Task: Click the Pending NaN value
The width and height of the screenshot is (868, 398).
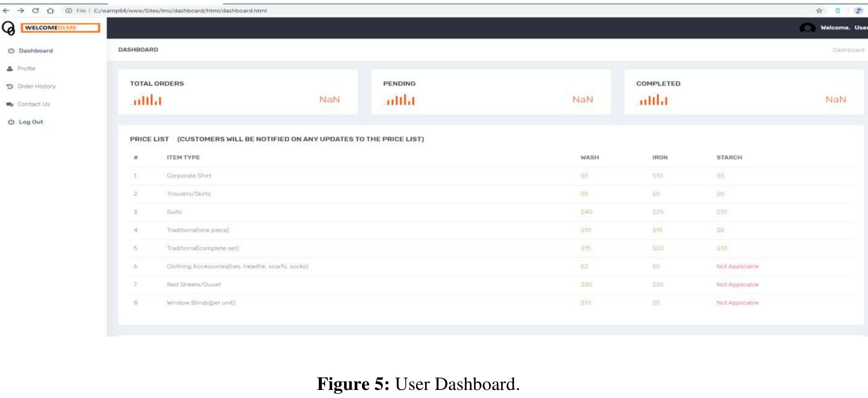Action: pyautogui.click(x=583, y=99)
